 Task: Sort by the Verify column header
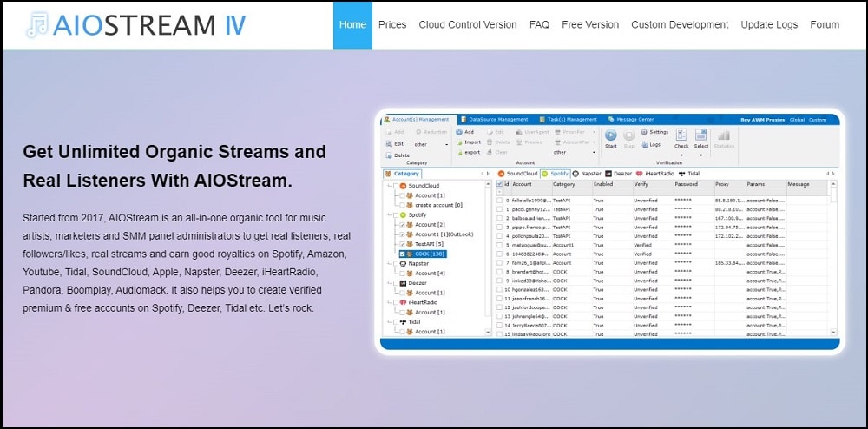[x=654, y=184]
